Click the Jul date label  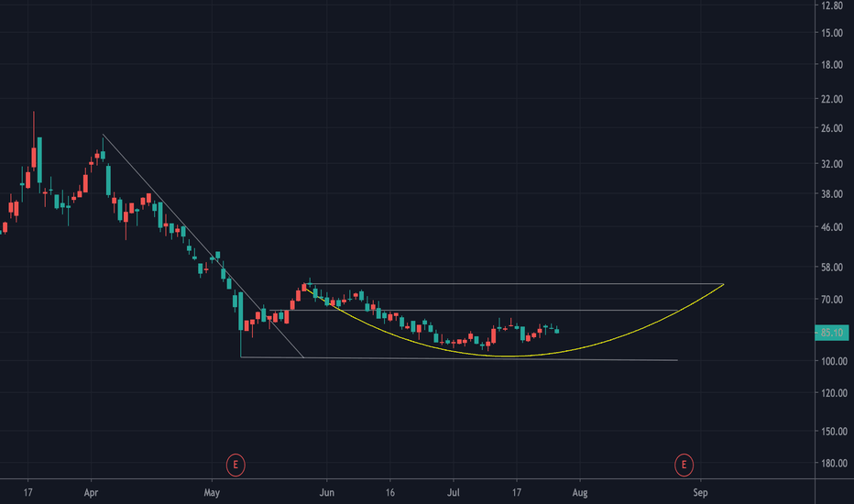click(x=454, y=493)
